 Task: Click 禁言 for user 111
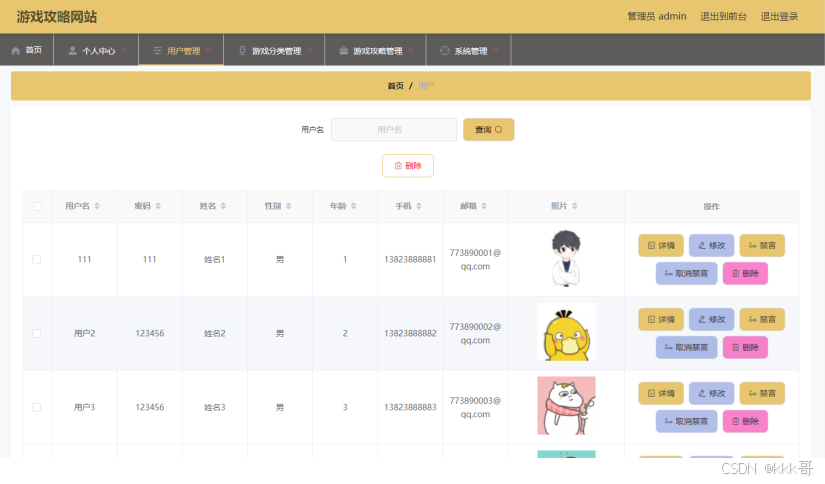(762, 246)
